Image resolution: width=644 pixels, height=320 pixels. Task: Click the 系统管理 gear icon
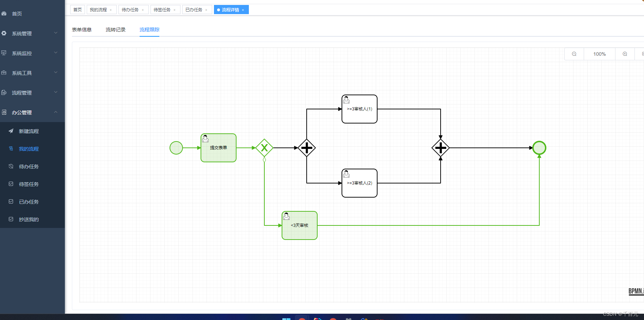tap(4, 33)
